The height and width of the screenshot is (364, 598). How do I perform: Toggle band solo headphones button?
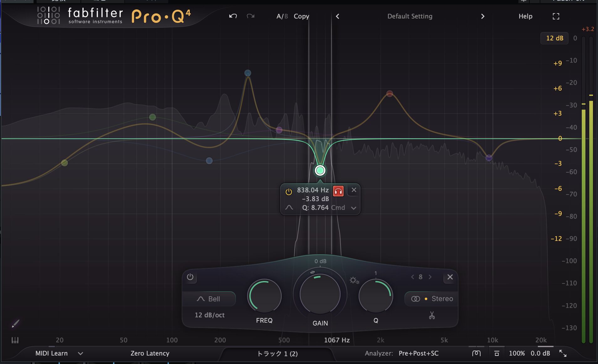click(338, 191)
